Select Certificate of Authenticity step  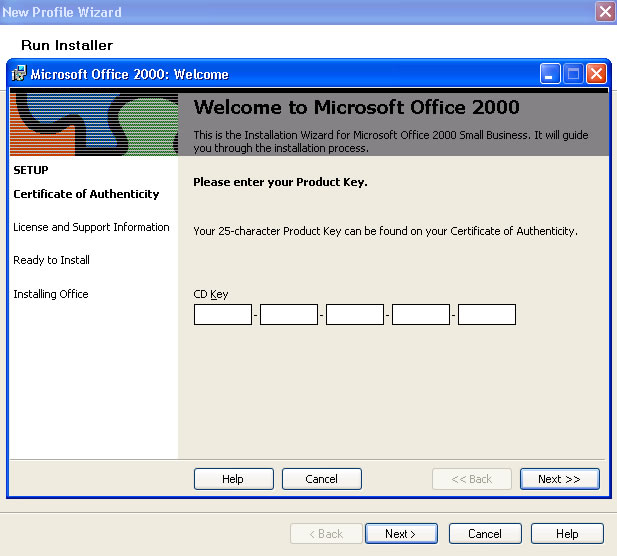pyautogui.click(x=86, y=194)
